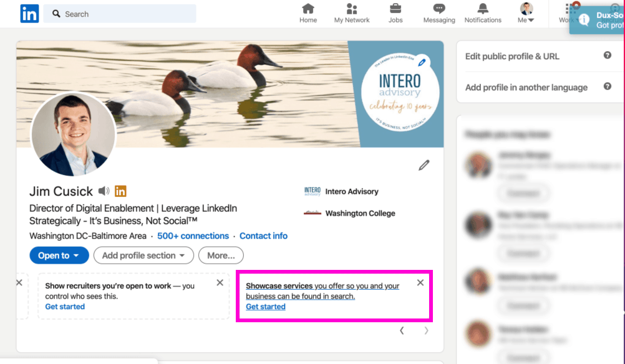Open the Washington College link
The width and height of the screenshot is (625, 364).
tap(361, 213)
